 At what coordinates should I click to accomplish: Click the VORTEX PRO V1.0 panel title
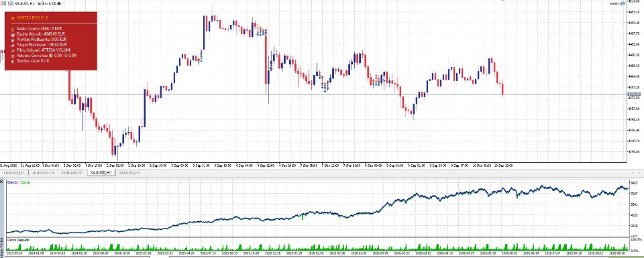[32, 18]
